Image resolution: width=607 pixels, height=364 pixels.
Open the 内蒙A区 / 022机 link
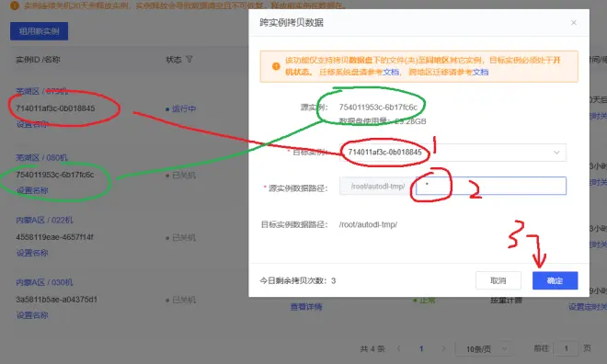pyautogui.click(x=44, y=220)
